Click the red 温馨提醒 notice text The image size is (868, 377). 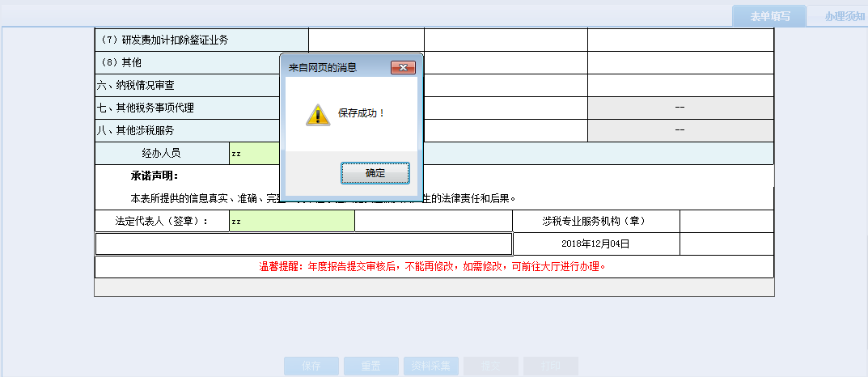[433, 266]
